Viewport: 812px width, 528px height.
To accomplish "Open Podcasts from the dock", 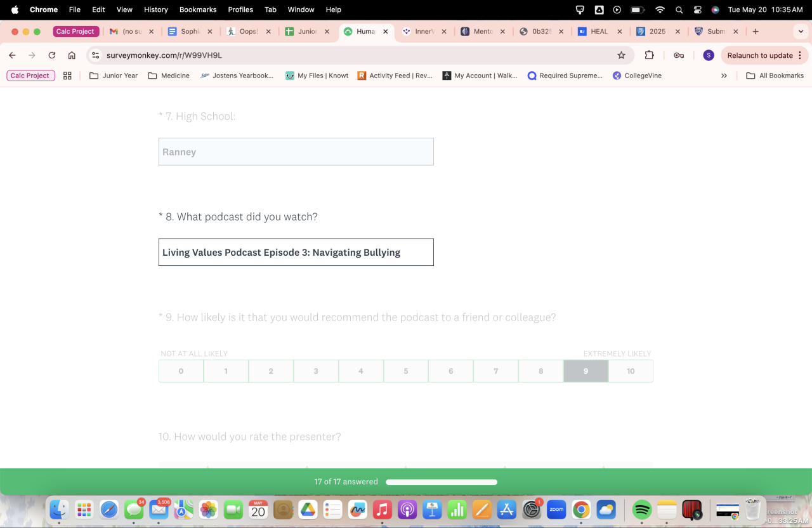I will pos(407,509).
